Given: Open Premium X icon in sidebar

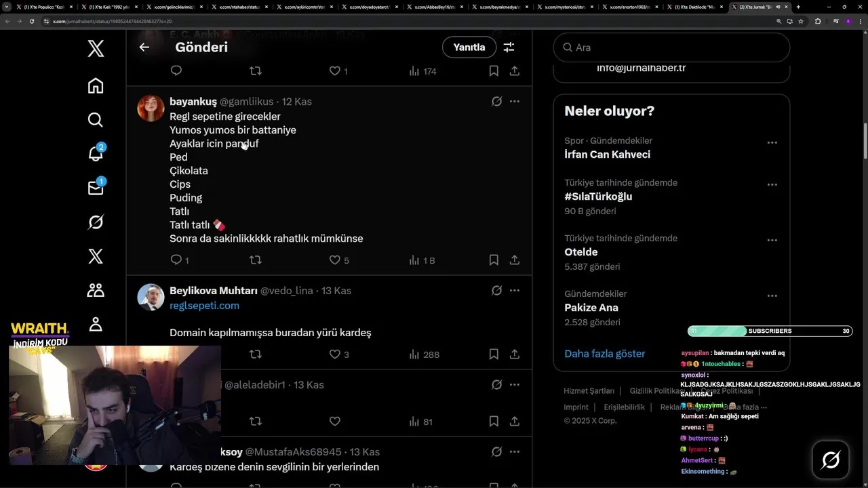Looking at the screenshot, I should pyautogui.click(x=96, y=256).
